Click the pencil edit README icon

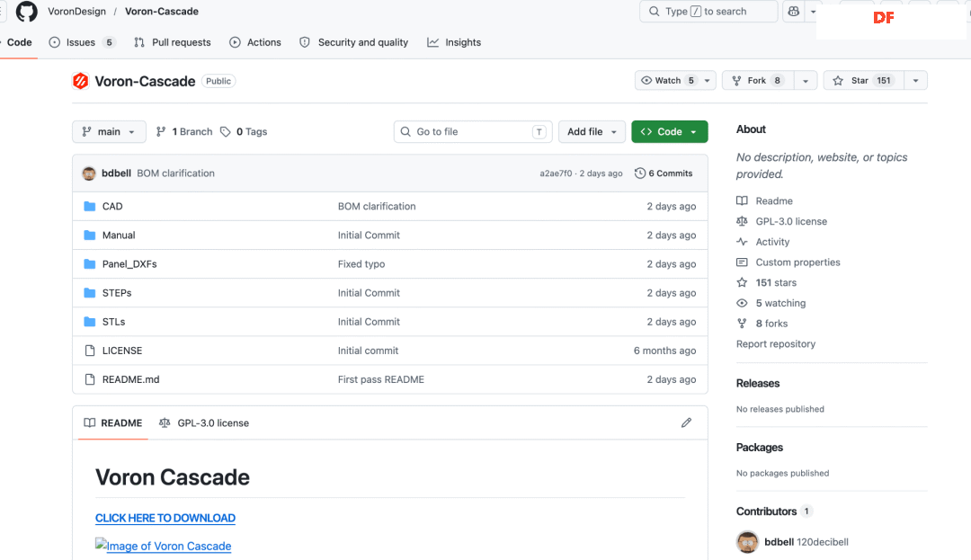click(686, 422)
